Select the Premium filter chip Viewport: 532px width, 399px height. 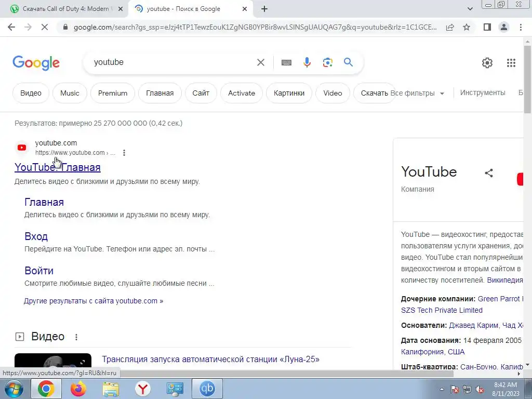113,93
